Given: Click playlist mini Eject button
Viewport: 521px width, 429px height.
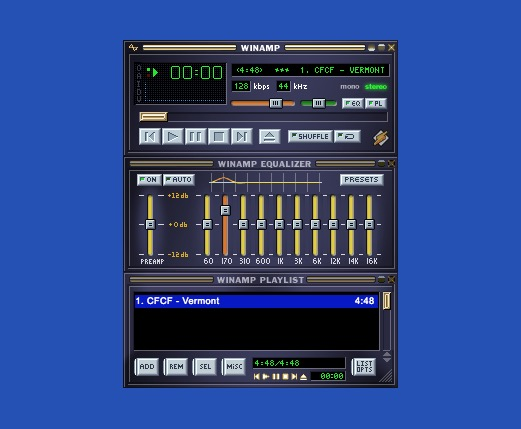Looking at the screenshot, I should 303,377.
